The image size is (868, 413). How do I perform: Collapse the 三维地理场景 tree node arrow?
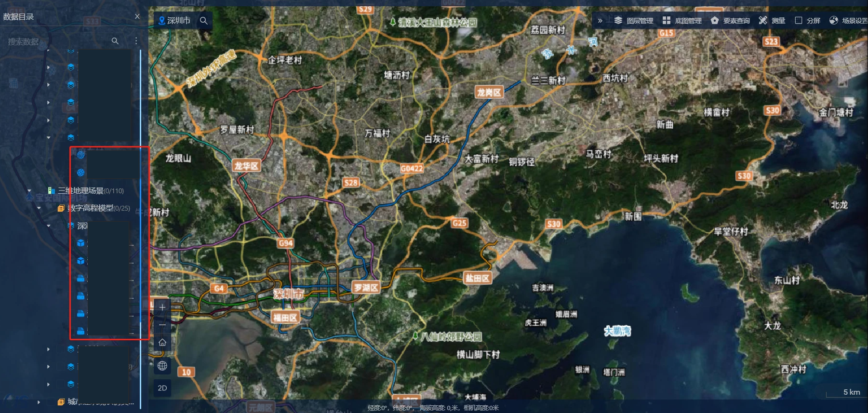tap(29, 191)
